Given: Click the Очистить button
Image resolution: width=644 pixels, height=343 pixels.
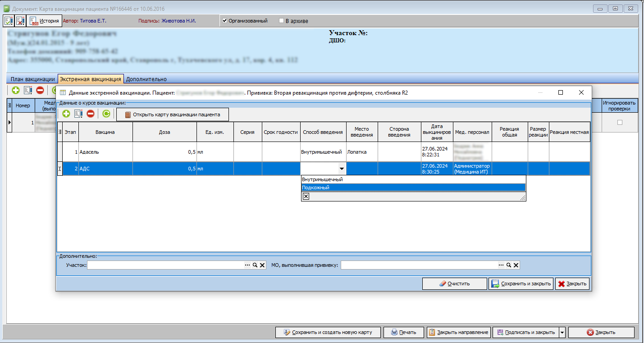Looking at the screenshot, I should coord(454,284).
